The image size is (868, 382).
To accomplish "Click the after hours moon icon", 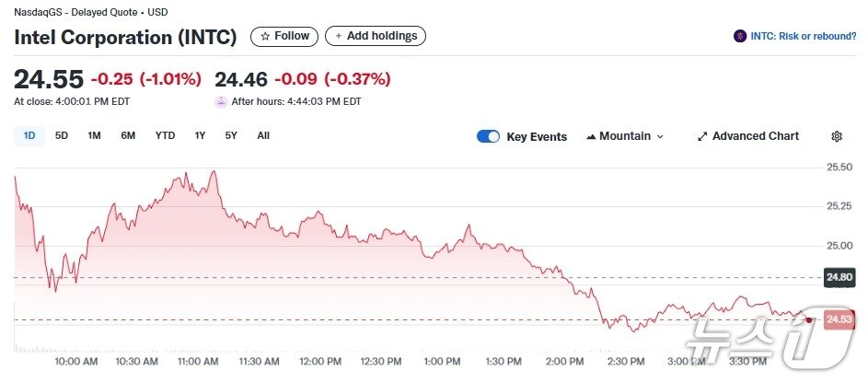I will 221,101.
